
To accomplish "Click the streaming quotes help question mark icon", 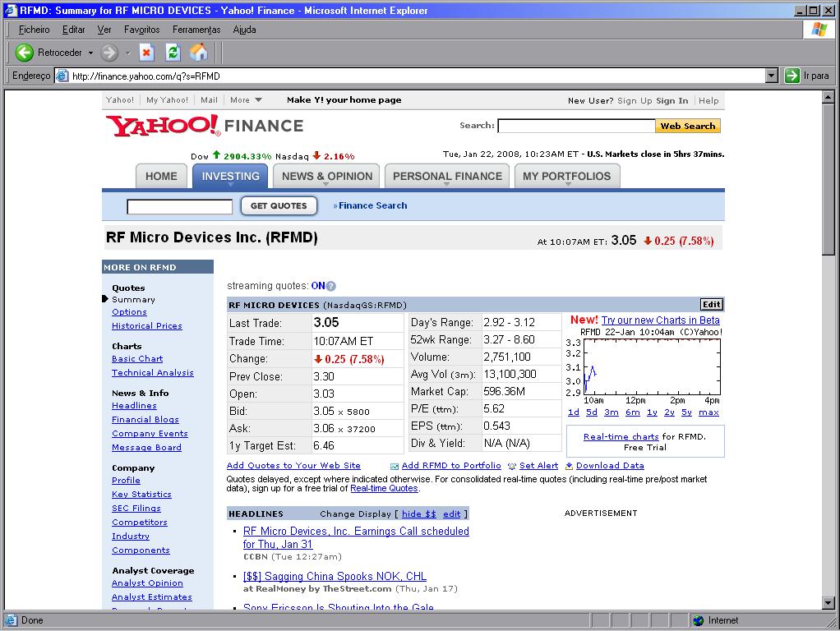I will [331, 287].
